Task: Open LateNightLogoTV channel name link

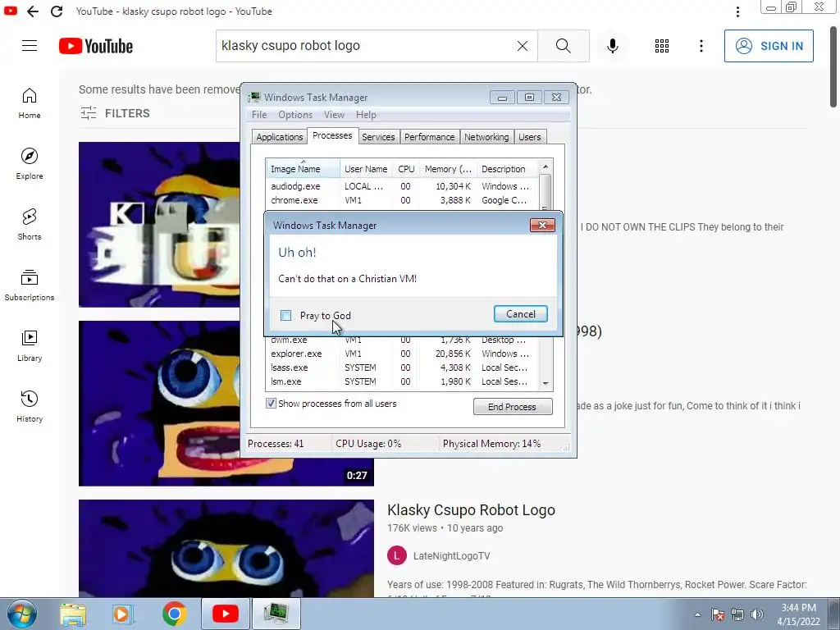Action: click(x=452, y=556)
